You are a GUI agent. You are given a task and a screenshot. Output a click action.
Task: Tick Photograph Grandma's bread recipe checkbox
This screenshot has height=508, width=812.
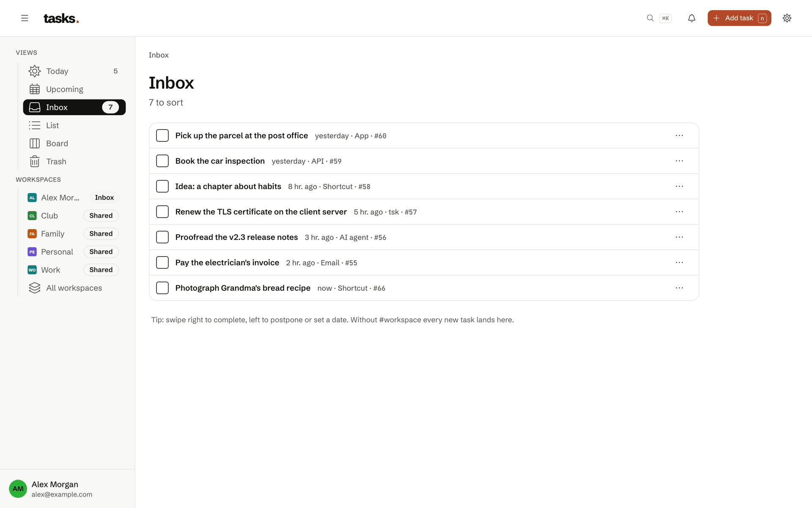pyautogui.click(x=162, y=288)
